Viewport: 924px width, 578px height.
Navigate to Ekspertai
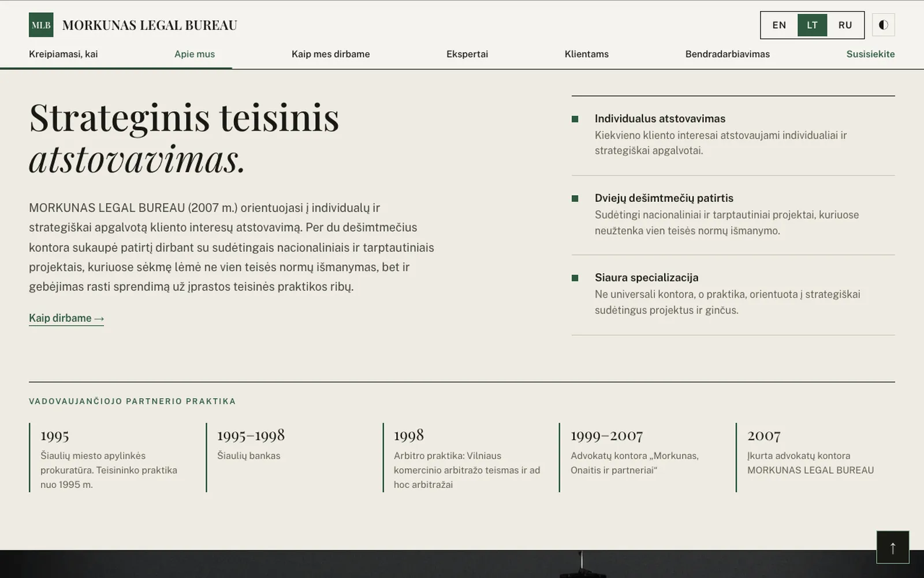tap(467, 54)
